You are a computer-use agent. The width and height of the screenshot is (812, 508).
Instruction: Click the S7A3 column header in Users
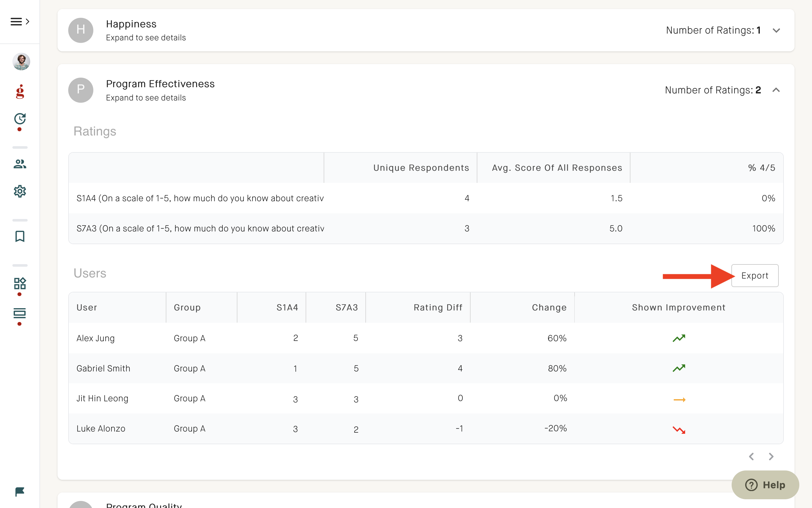coord(336,307)
